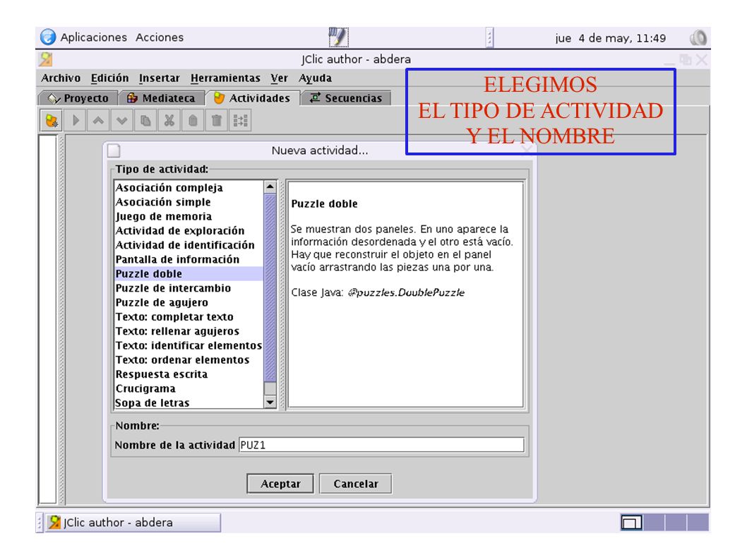
Task: Switch to the Secuencias tab
Action: 346,98
